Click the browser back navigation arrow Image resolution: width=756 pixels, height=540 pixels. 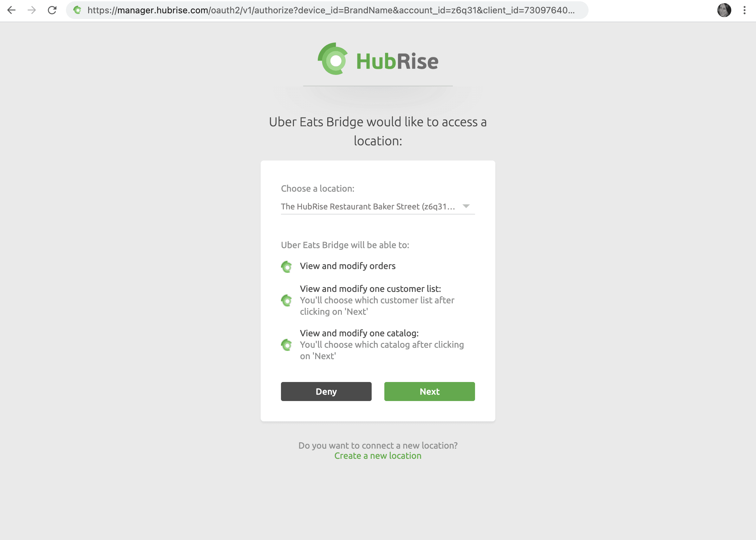[x=12, y=10]
